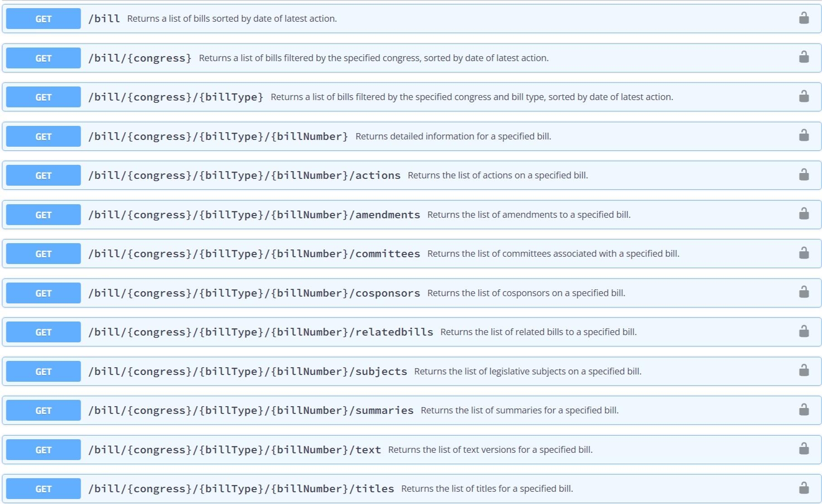Open the /bill/{congress} endpoint path link
822x504 pixels.
point(140,58)
